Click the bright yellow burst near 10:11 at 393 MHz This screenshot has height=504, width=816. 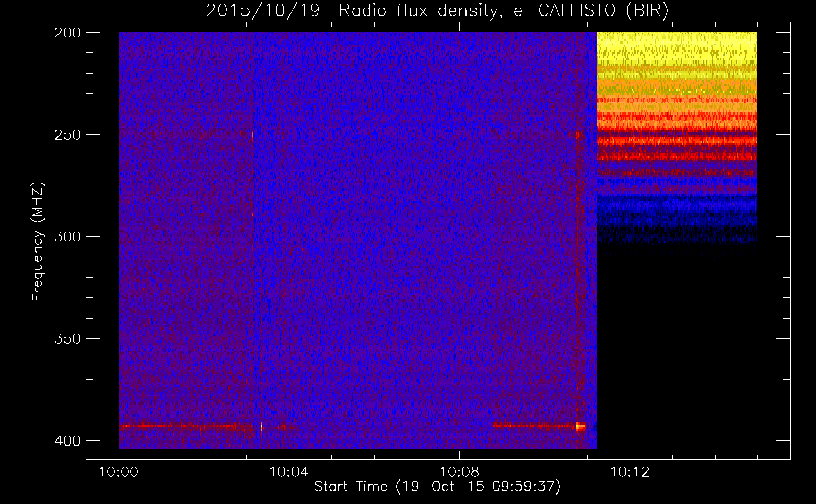click(x=580, y=426)
